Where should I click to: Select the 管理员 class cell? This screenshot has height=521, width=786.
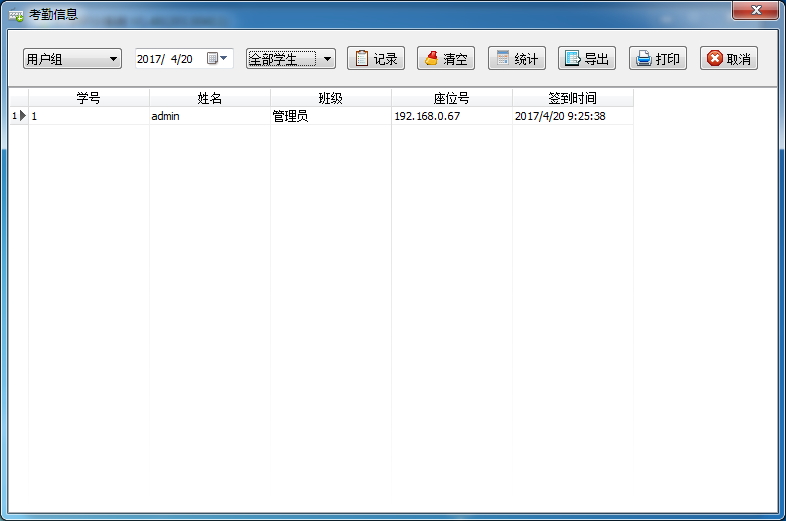click(331, 116)
